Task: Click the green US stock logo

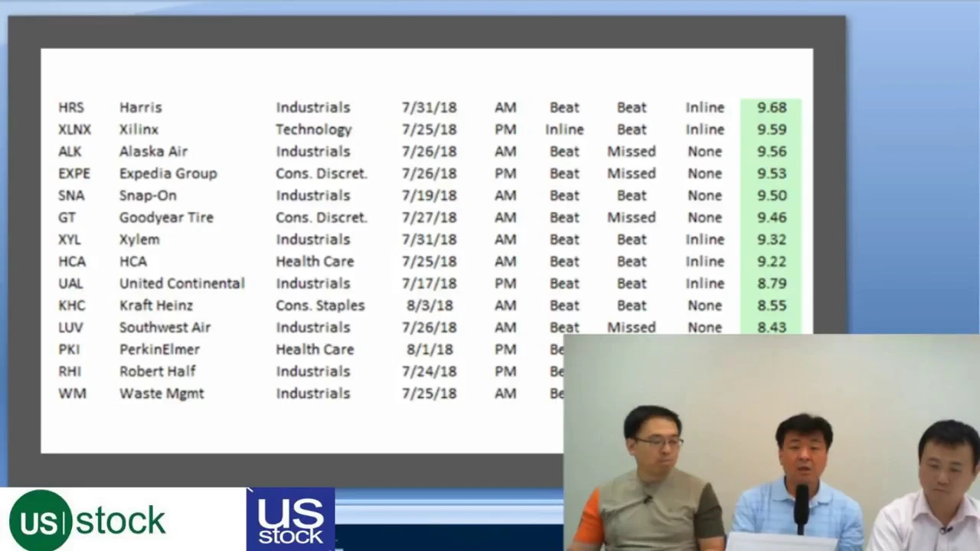Action: (87, 520)
